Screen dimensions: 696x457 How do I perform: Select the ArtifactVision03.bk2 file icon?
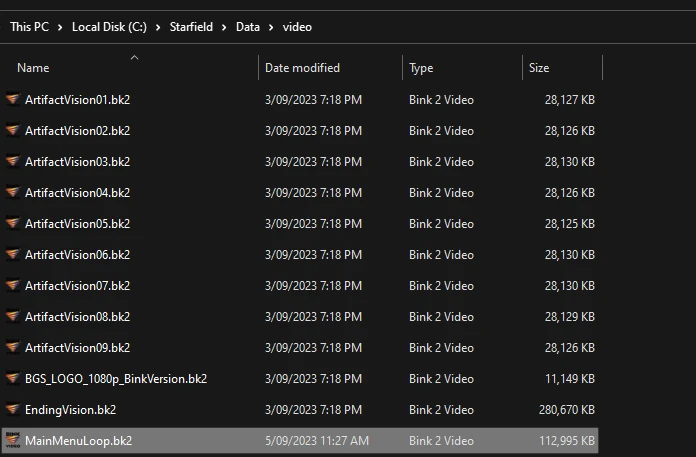tap(12, 162)
